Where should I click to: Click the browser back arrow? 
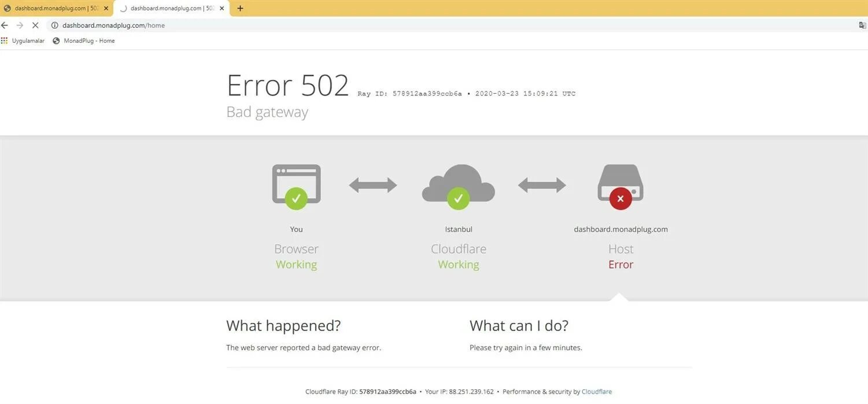(5, 25)
